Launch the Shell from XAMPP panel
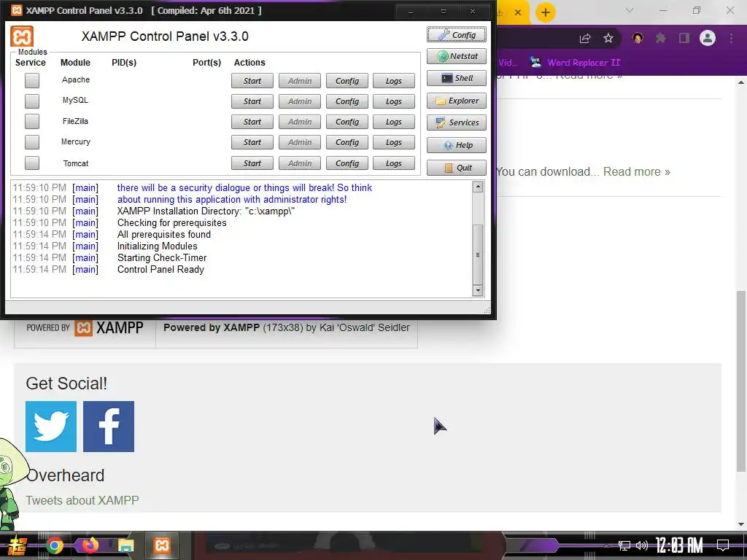Viewport: 747px width, 560px height. (457, 78)
